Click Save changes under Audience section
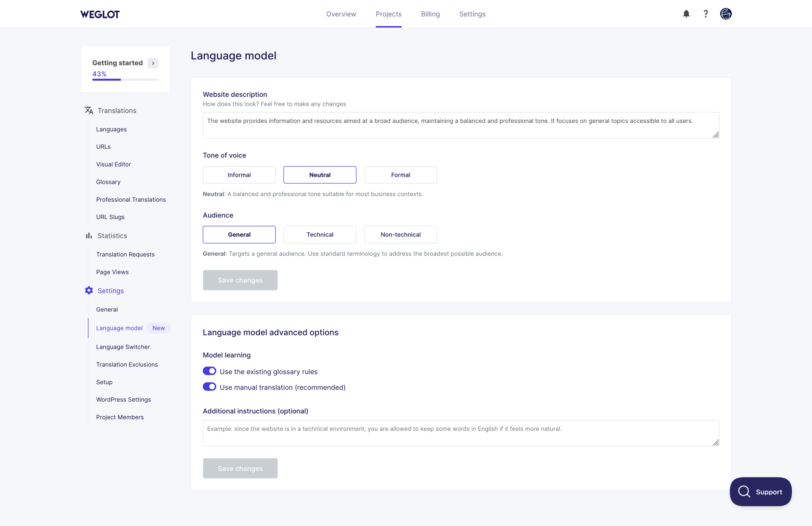Image resolution: width=812 pixels, height=526 pixels. [x=240, y=280]
